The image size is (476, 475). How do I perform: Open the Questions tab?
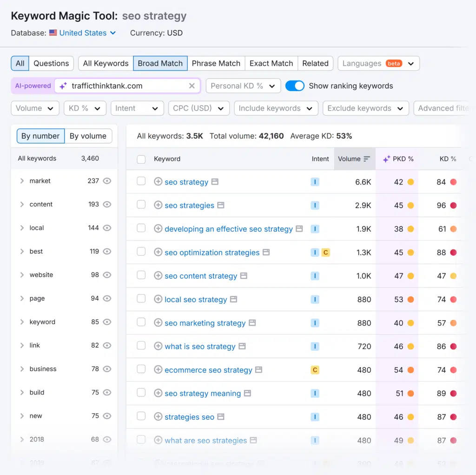[51, 63]
